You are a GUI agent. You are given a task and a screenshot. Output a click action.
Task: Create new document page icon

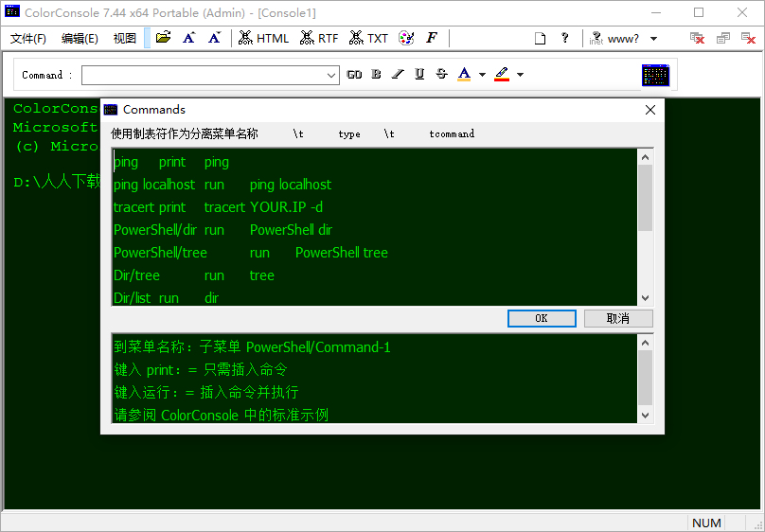[540, 38]
